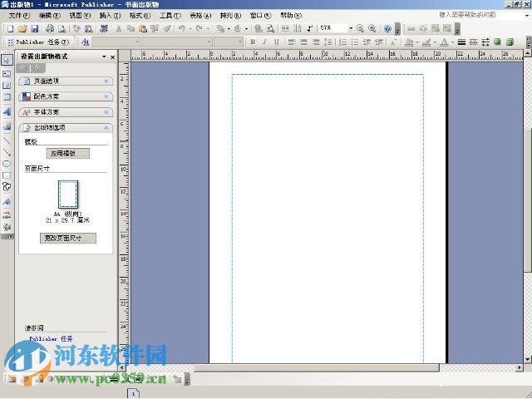Viewport: 532px width, 399px height.
Task: Open the 插入 (Insert) menu
Action: pyautogui.click(x=110, y=16)
